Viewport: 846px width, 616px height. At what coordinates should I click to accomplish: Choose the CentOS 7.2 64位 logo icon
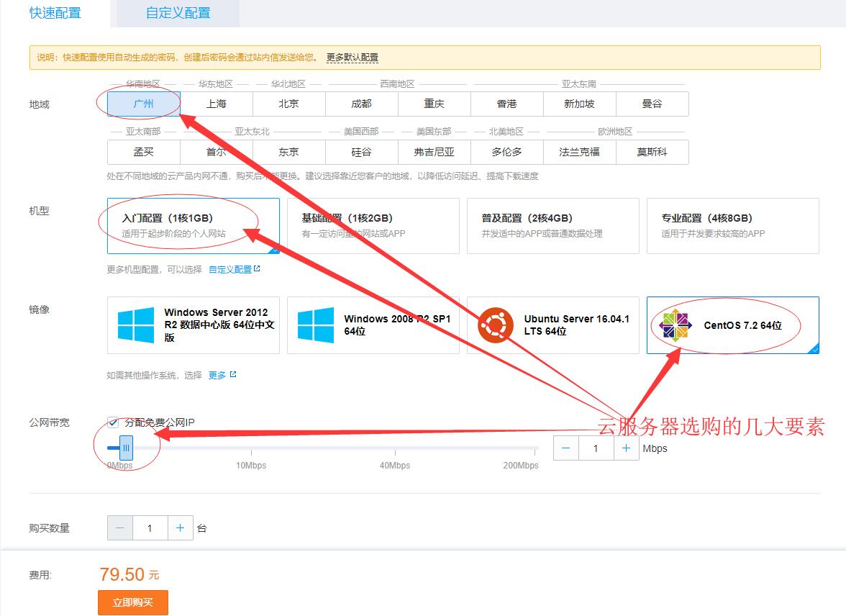pos(676,325)
